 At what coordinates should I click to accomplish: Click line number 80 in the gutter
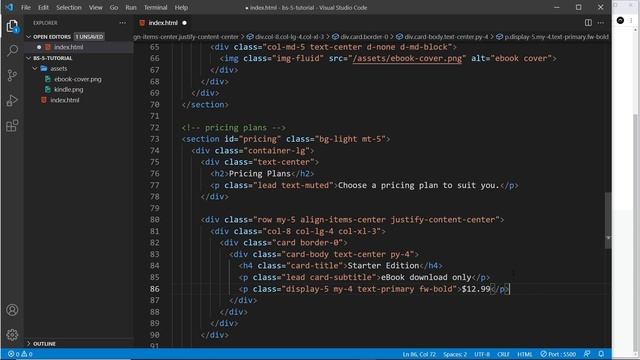click(x=154, y=220)
